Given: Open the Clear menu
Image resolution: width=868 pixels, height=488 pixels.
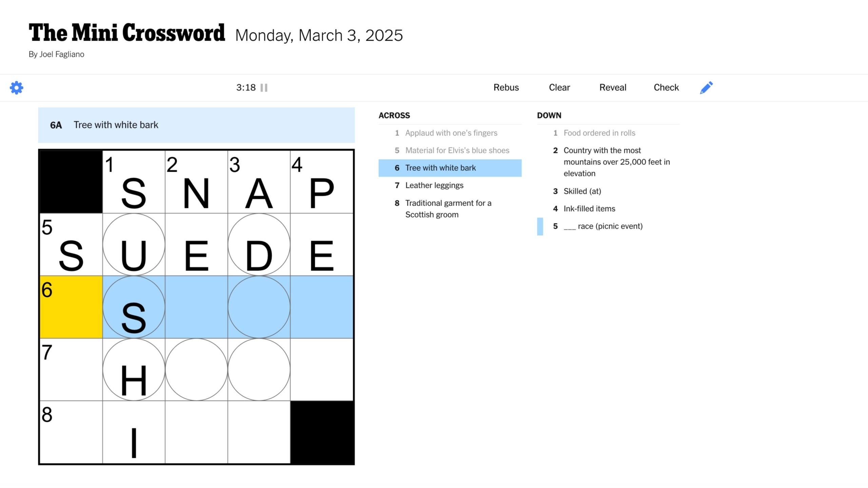Looking at the screenshot, I should point(559,87).
